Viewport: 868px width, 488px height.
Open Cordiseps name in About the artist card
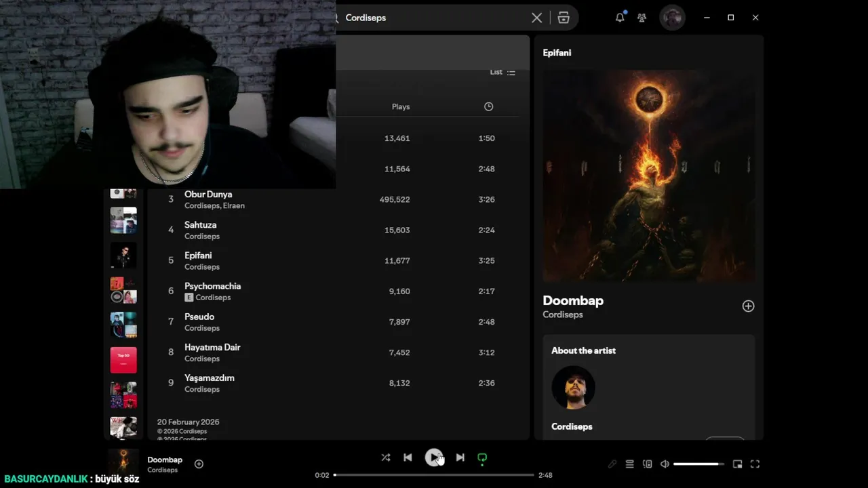coord(572,427)
